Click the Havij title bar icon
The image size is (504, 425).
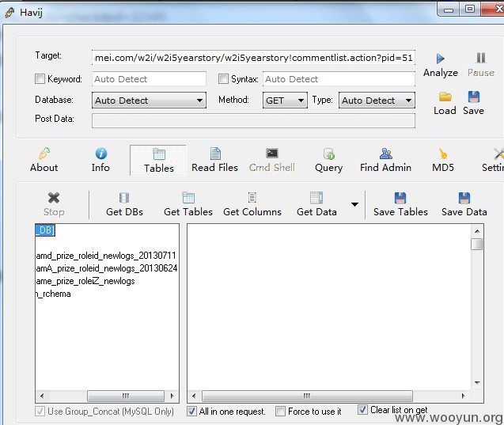(x=10, y=13)
